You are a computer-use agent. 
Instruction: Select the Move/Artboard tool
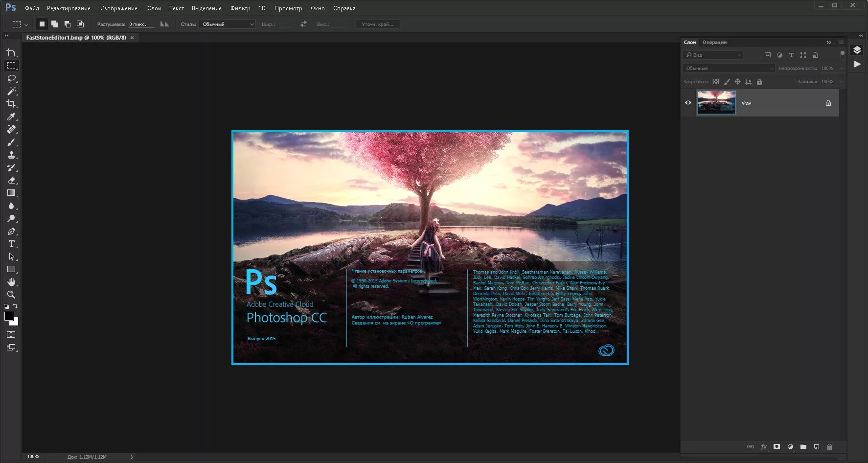(x=11, y=53)
